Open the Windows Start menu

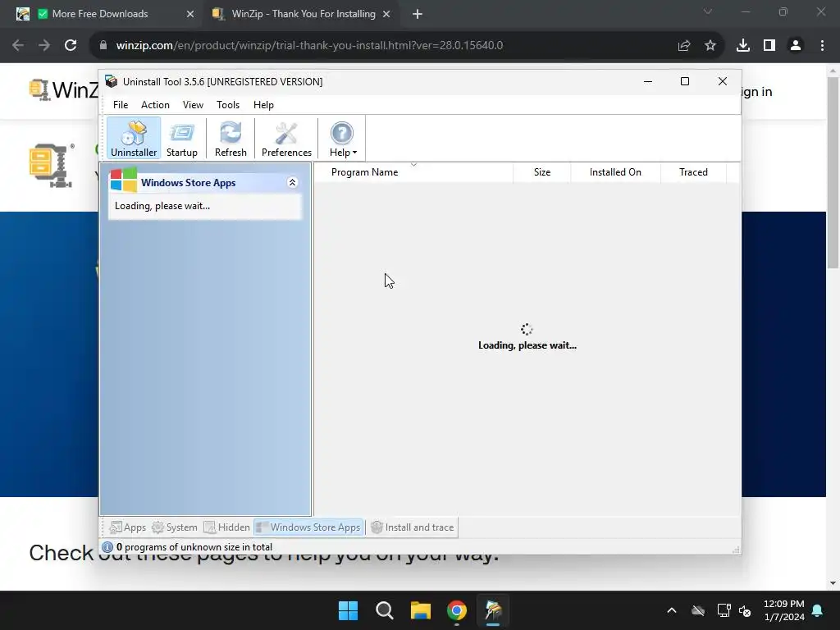tap(348, 610)
